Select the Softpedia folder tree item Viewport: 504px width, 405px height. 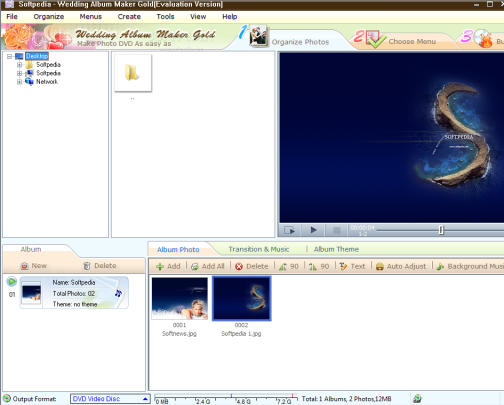(48, 65)
